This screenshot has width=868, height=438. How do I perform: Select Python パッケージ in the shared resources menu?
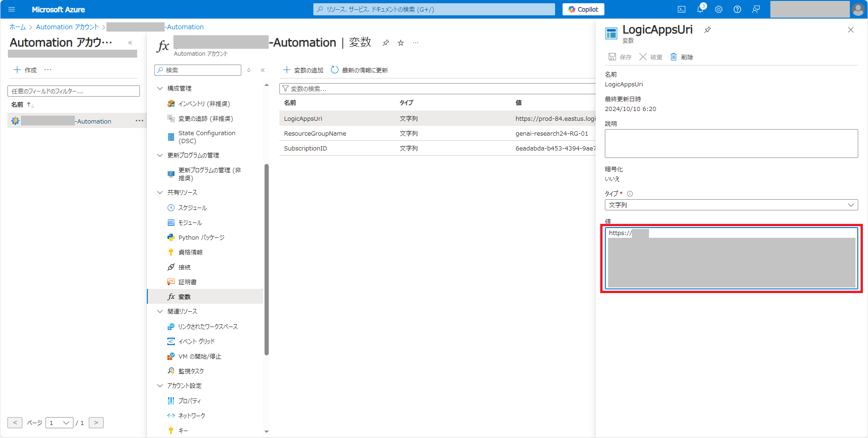(x=200, y=237)
